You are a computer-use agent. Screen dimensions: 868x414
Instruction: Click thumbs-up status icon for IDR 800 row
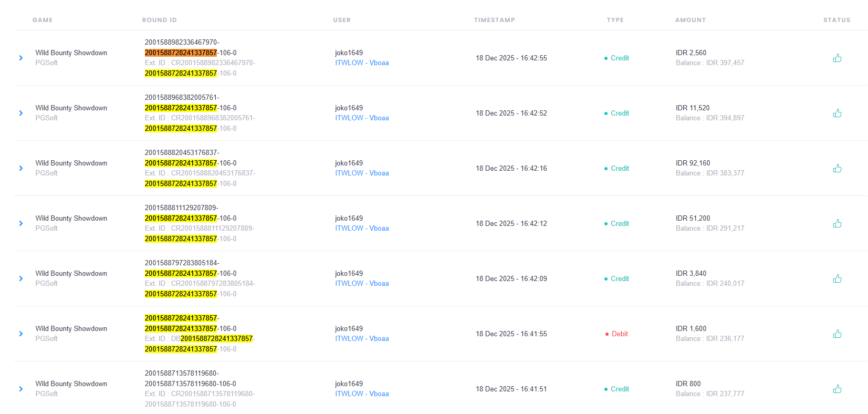(837, 389)
